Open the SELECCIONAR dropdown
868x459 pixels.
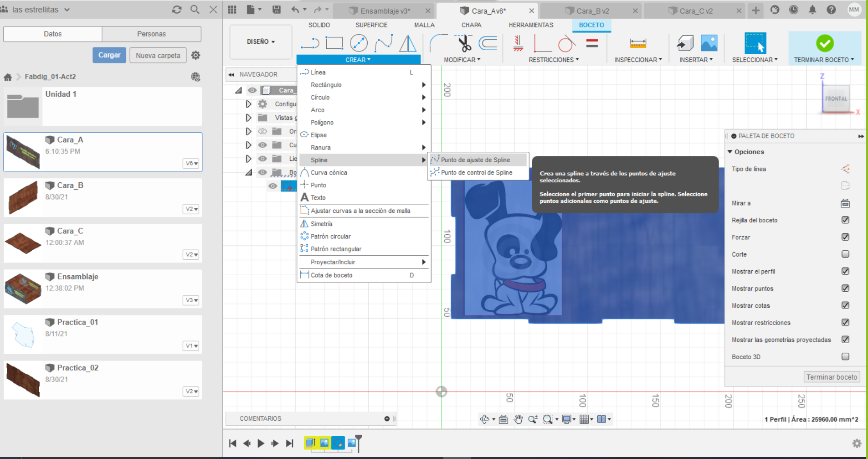point(755,60)
